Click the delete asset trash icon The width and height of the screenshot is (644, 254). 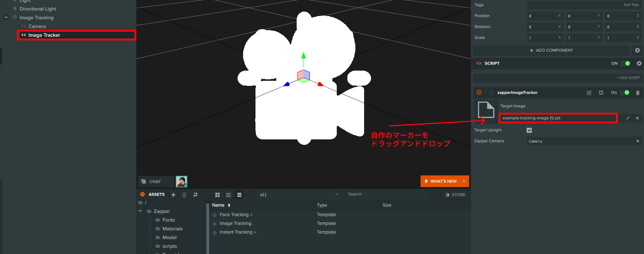(x=184, y=195)
